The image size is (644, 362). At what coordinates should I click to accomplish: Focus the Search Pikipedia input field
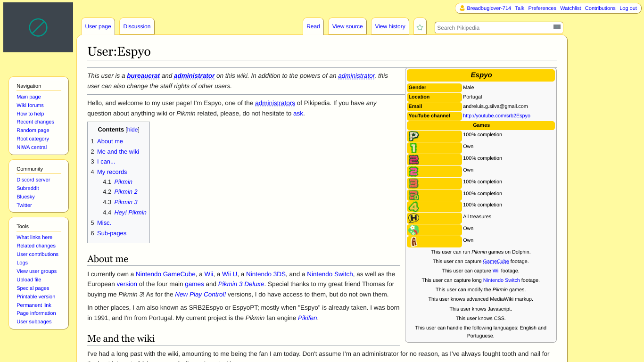[493, 28]
